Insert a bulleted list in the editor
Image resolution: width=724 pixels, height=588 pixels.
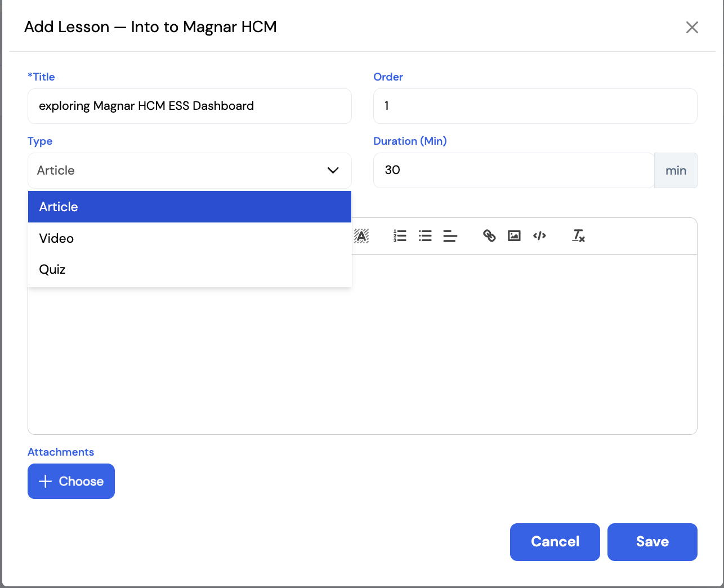pos(425,236)
